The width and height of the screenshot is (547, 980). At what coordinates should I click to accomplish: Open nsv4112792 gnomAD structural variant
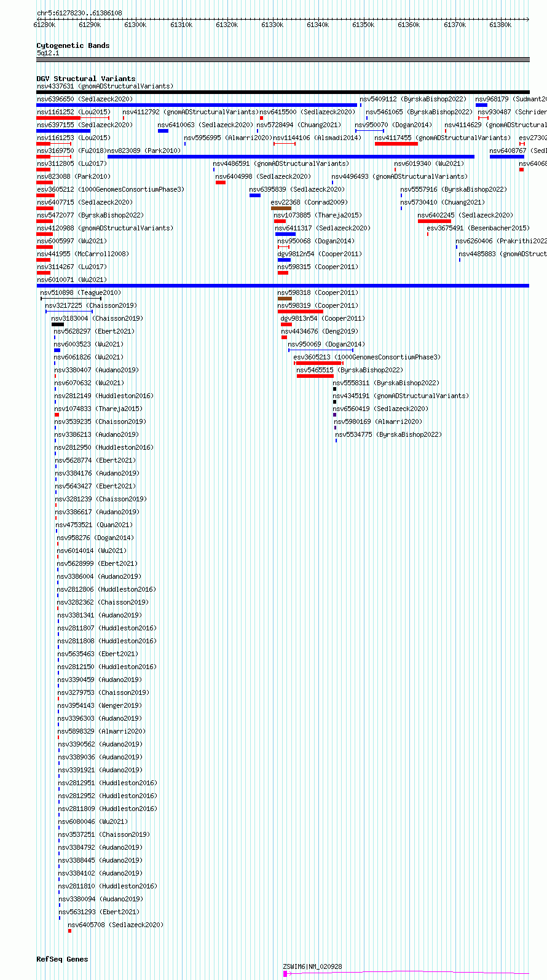(191, 112)
